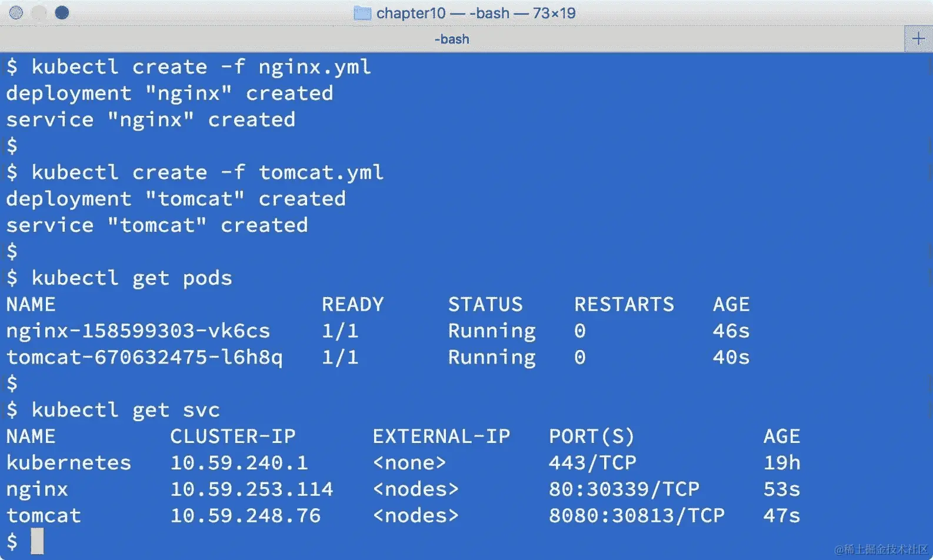Click the terminal cursor at last prompt
The image size is (933, 560).
coord(38,541)
